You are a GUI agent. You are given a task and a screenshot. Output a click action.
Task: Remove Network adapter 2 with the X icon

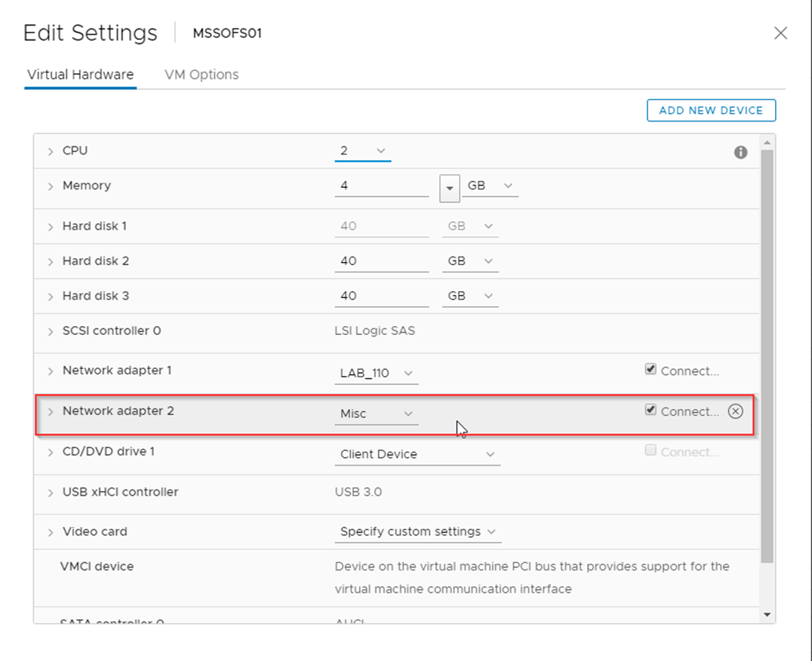click(x=735, y=411)
